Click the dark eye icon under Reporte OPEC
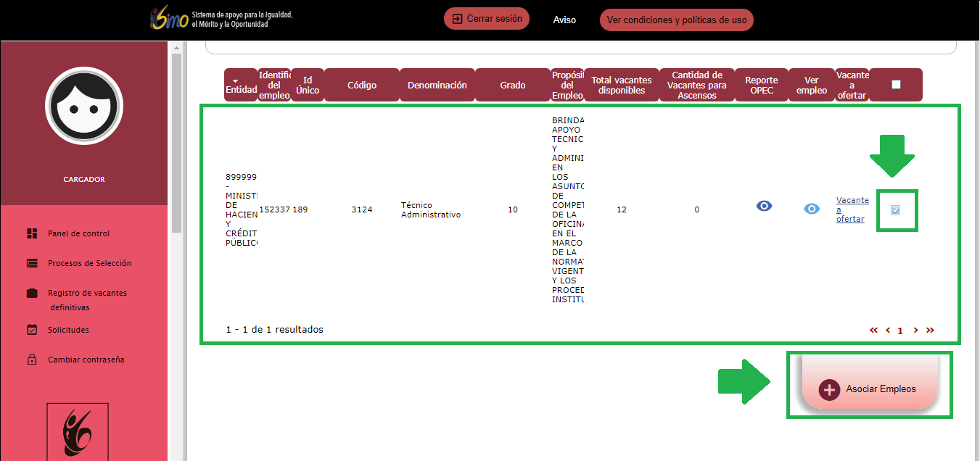Viewport: 980px width, 461px height. tap(764, 207)
